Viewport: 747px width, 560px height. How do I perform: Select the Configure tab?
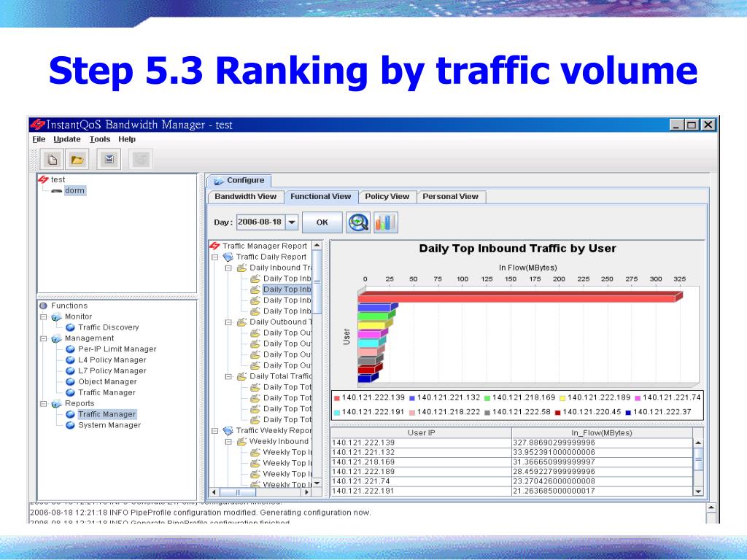tap(239, 181)
